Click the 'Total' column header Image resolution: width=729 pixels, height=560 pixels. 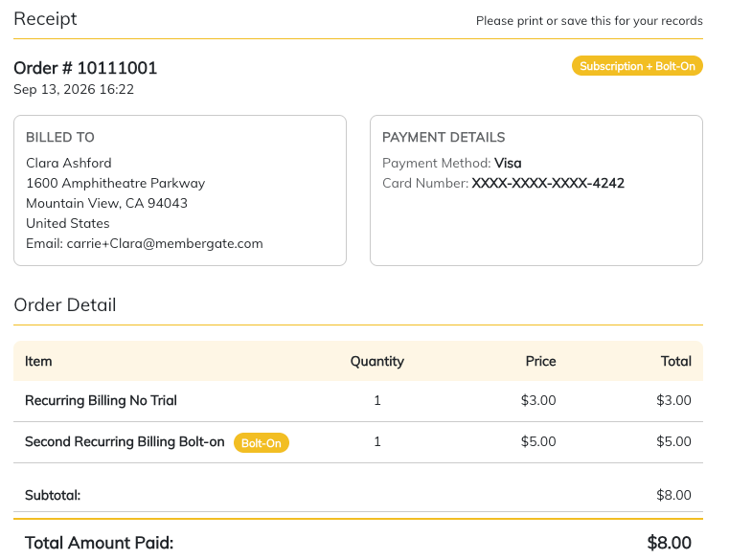[676, 361]
